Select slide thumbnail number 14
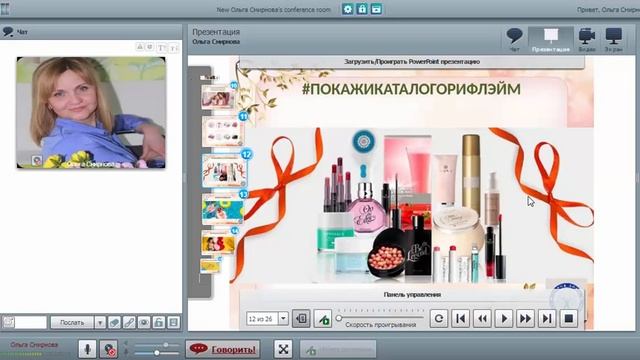Image resolution: width=640 pixels, height=360 pixels. click(x=218, y=243)
